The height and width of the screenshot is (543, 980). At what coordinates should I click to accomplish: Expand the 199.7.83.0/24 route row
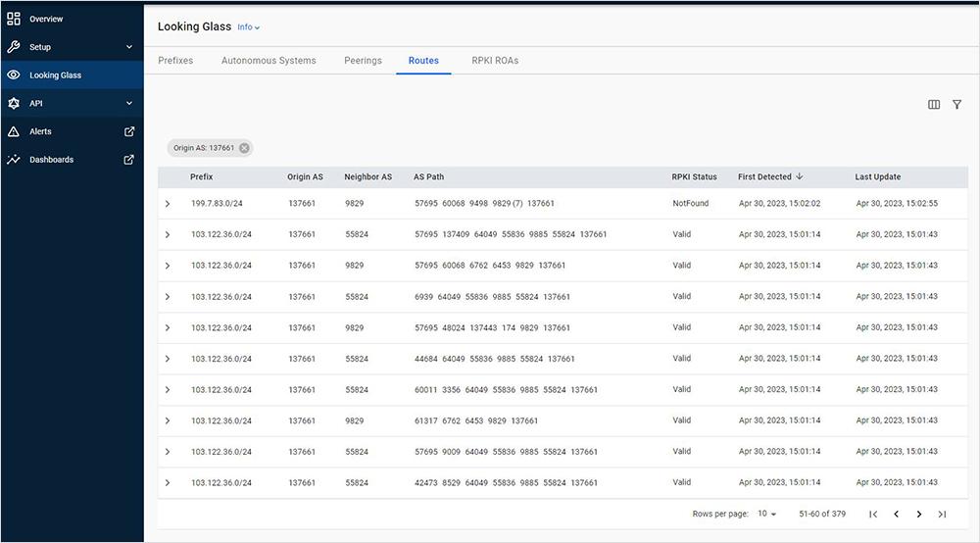click(x=168, y=204)
